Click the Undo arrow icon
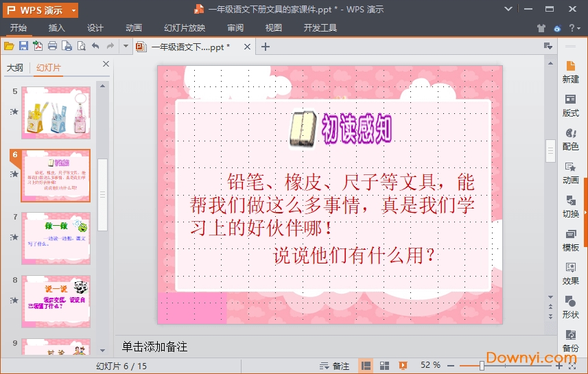 click(95, 46)
